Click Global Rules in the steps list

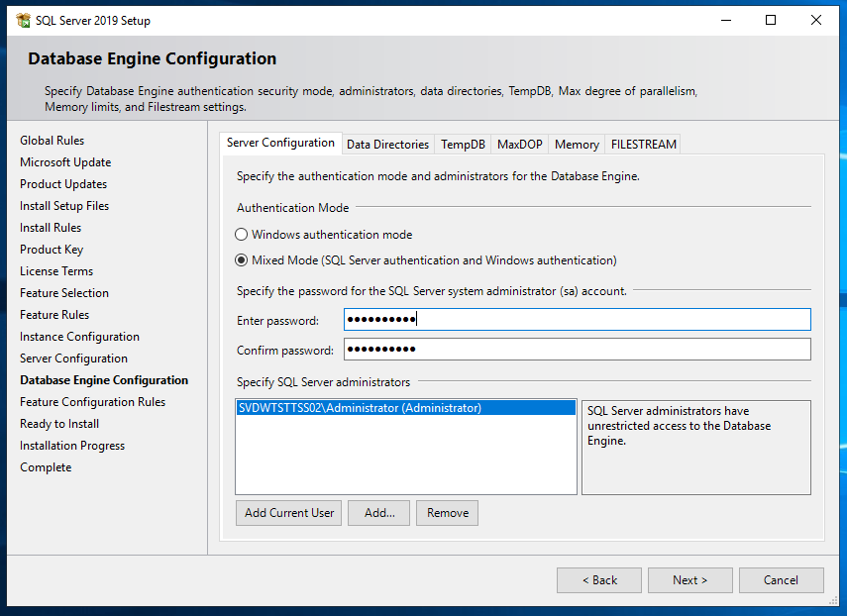tap(53, 141)
